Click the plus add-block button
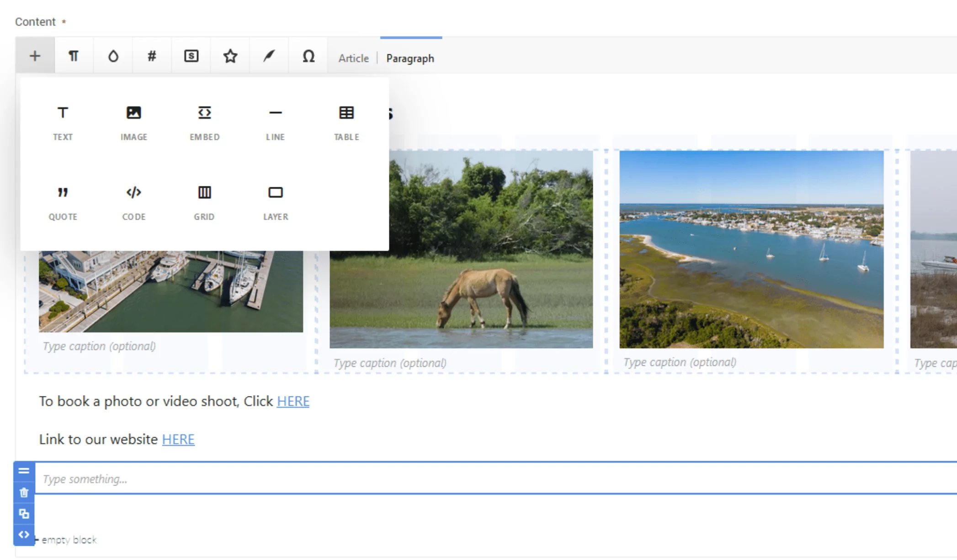Image resolution: width=957 pixels, height=560 pixels. click(x=35, y=56)
